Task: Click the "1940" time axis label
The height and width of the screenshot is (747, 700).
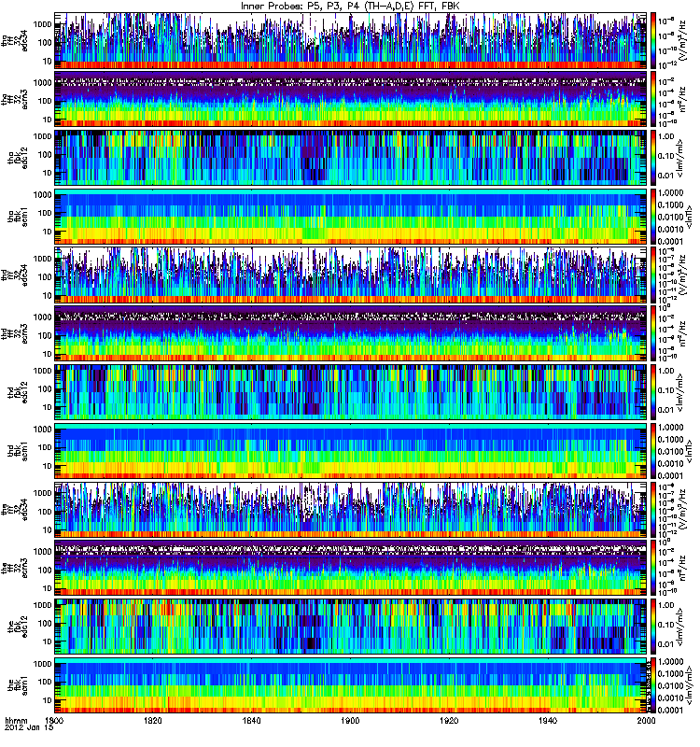Action: pos(548,720)
